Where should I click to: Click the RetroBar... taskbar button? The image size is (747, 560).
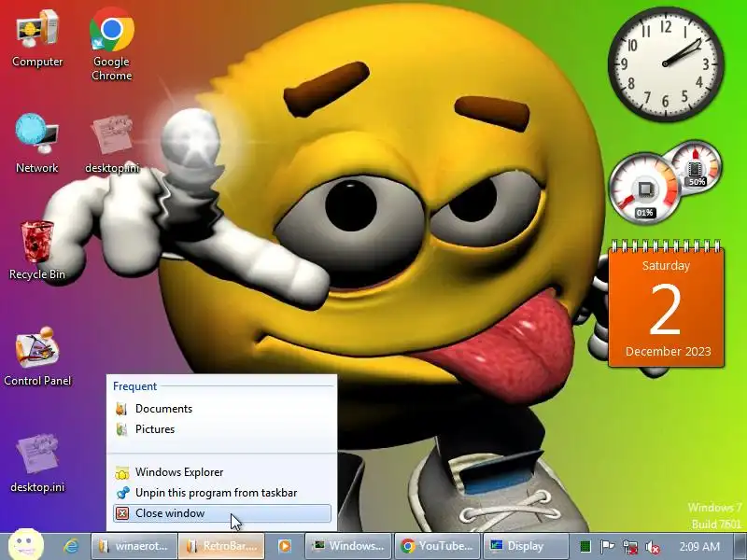pos(221,546)
